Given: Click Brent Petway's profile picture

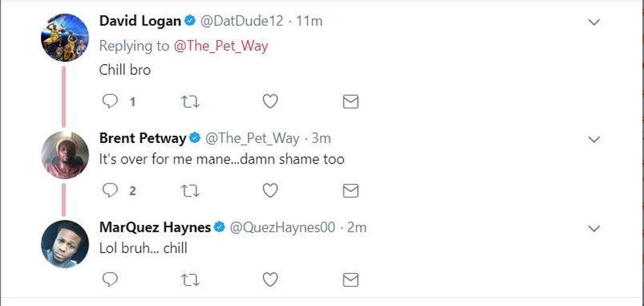Looking at the screenshot, I should tap(65, 155).
